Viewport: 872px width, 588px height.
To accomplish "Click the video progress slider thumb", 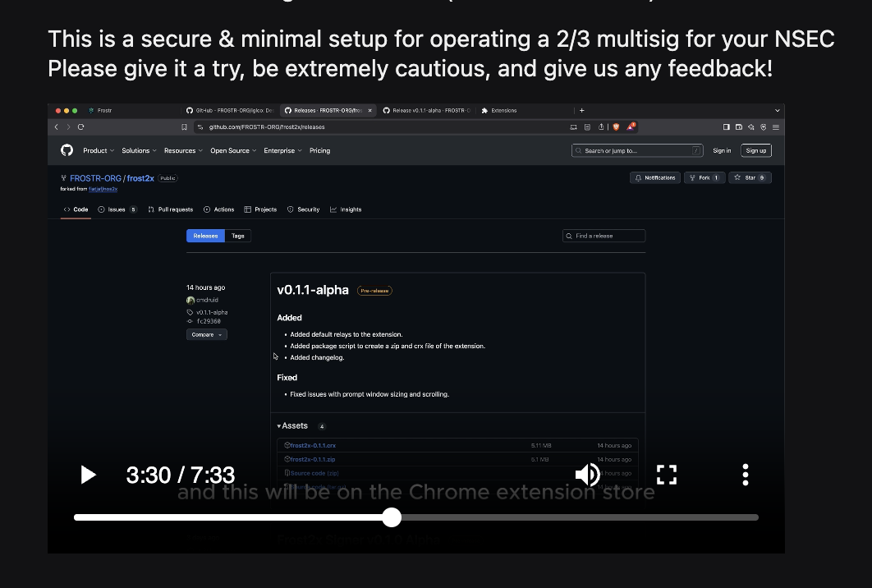I will 392,517.
